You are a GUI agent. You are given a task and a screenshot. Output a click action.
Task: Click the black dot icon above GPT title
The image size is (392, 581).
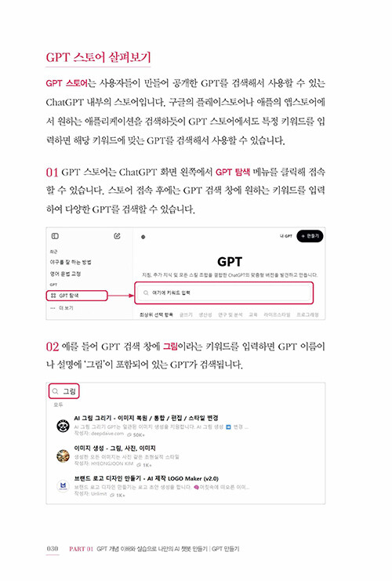pyautogui.click(x=143, y=237)
